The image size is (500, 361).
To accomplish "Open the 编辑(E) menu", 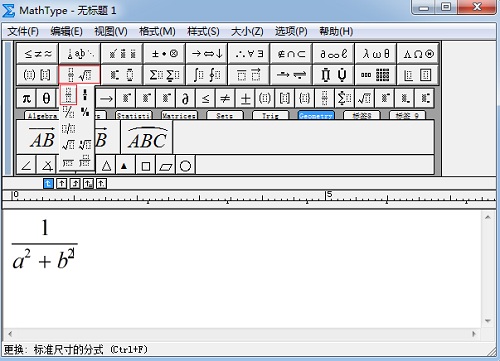I will pos(66,31).
